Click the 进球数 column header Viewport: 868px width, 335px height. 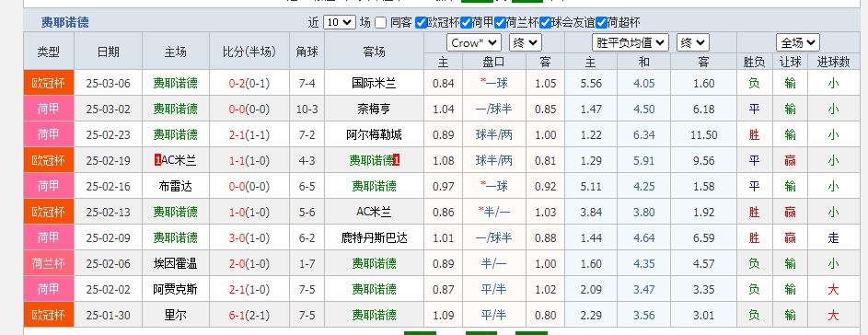coord(833,62)
